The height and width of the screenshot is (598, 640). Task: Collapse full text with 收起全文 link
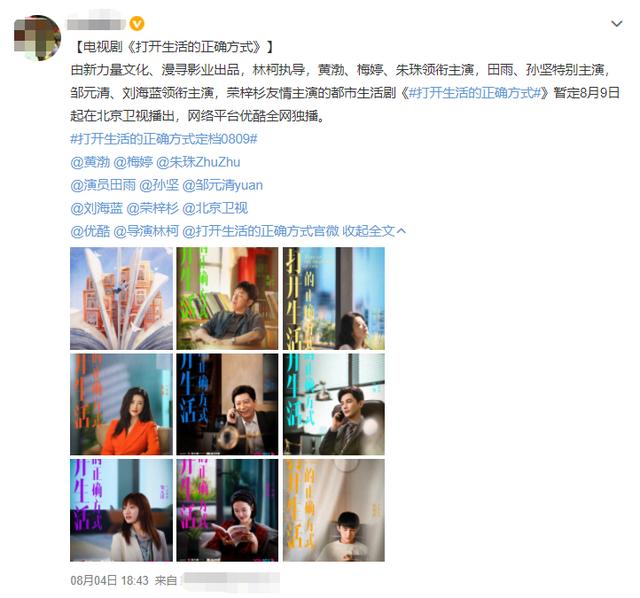tap(374, 231)
